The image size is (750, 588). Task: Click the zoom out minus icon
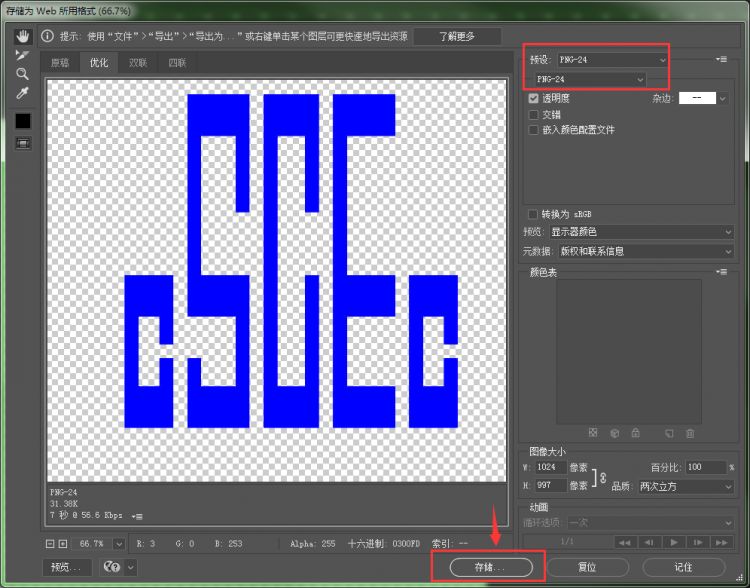point(50,544)
